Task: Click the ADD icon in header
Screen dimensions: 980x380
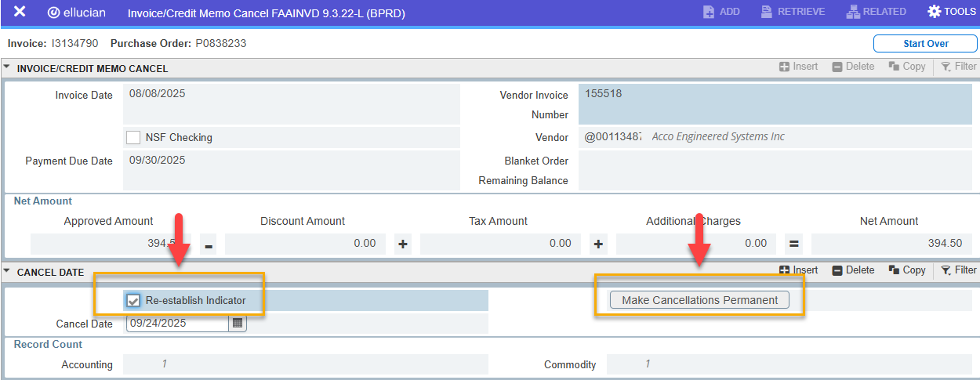Action: tap(721, 13)
